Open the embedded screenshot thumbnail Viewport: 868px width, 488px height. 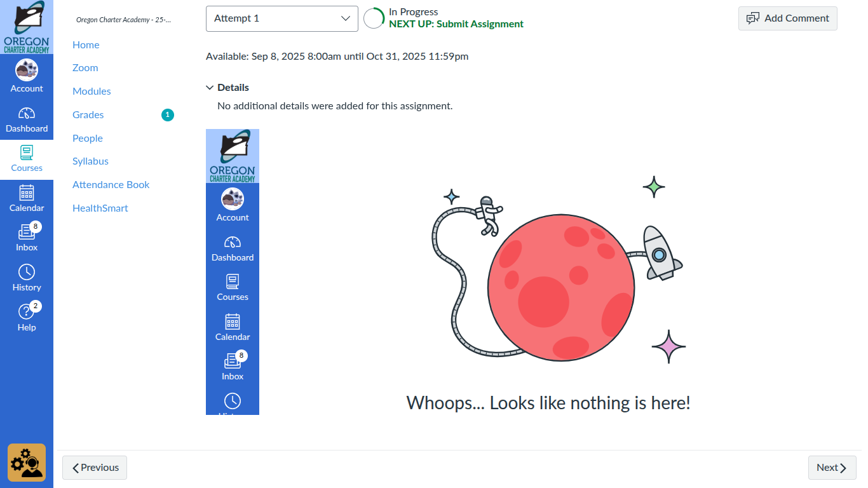[x=233, y=272]
